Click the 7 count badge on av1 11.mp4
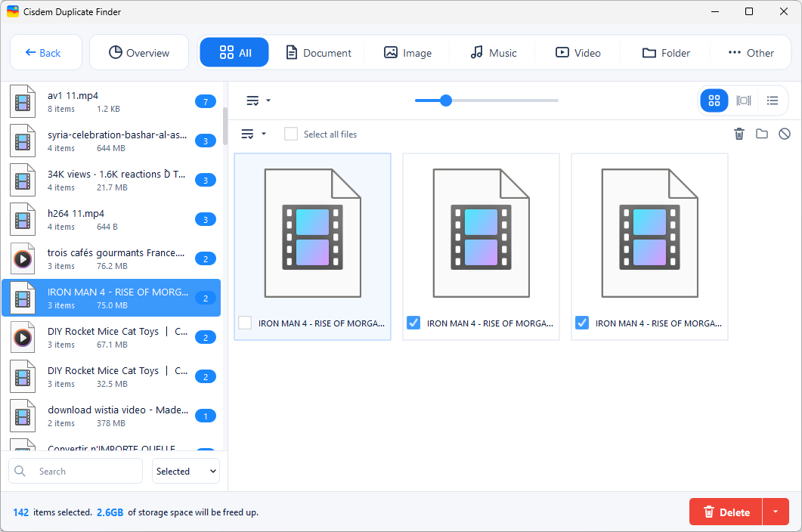This screenshot has height=532, width=802. pos(206,101)
